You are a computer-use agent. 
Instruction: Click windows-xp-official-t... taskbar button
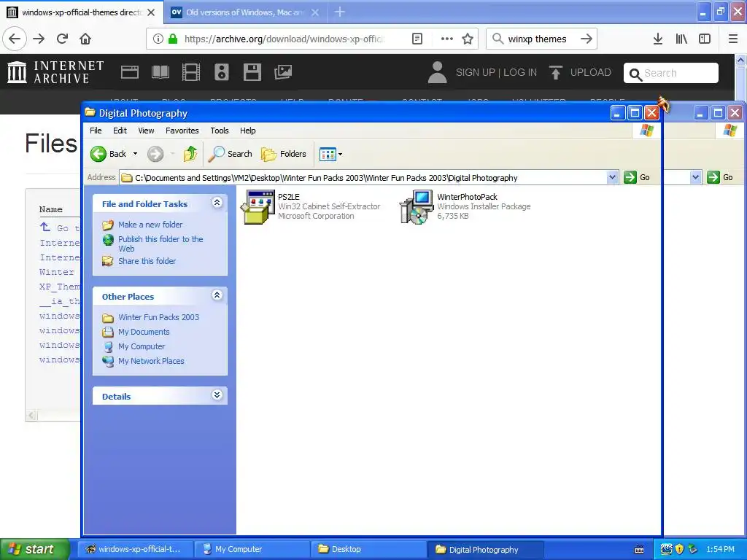pyautogui.click(x=136, y=549)
